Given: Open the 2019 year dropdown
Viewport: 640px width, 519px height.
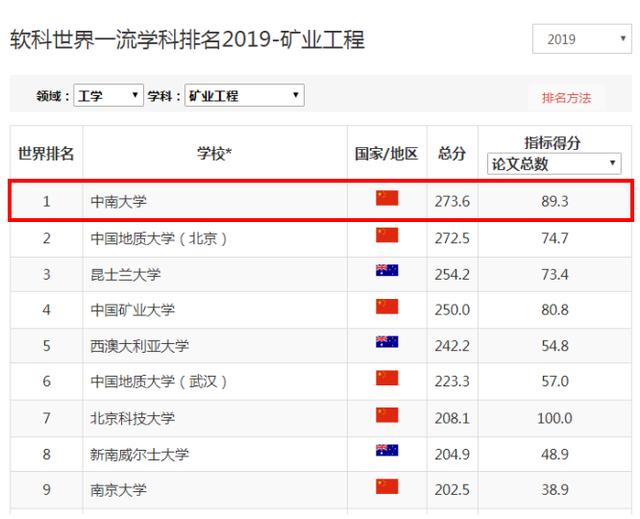Looking at the screenshot, I should pyautogui.click(x=582, y=39).
